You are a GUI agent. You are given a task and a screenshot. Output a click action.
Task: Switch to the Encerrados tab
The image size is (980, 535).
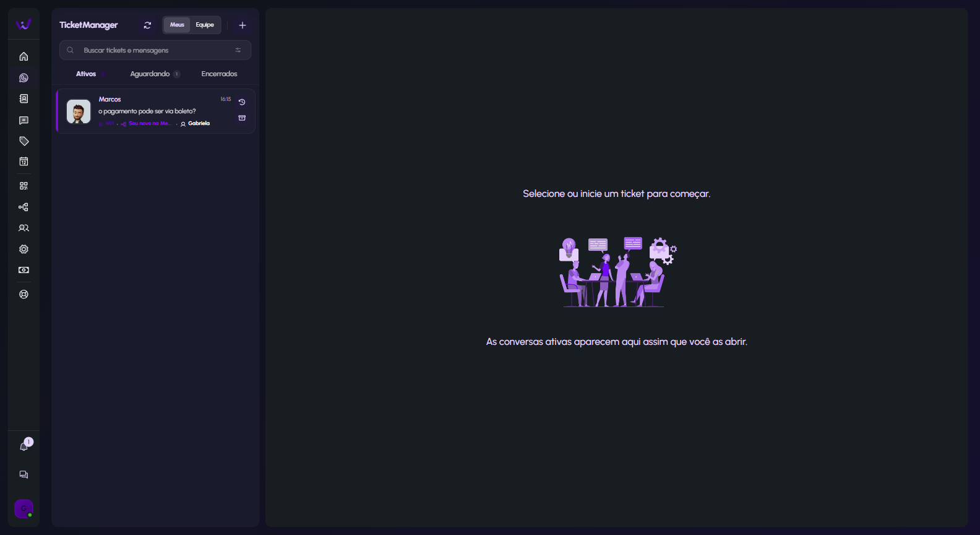219,74
